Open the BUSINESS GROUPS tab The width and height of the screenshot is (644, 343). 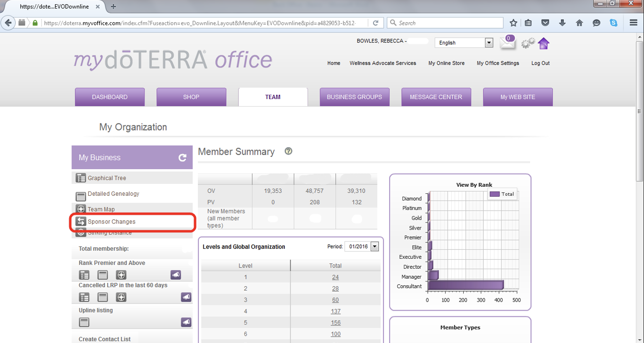pos(354,97)
